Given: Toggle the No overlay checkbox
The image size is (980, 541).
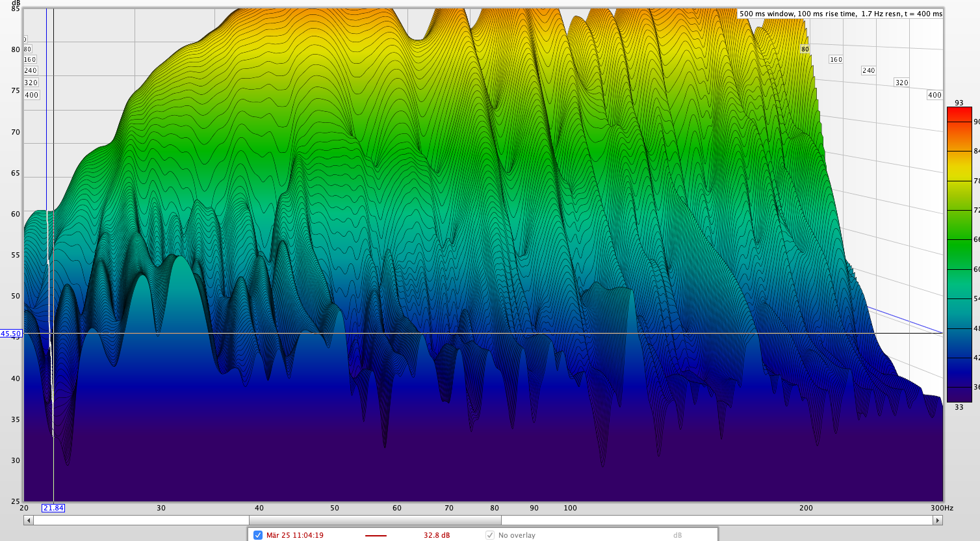Looking at the screenshot, I should [490, 535].
